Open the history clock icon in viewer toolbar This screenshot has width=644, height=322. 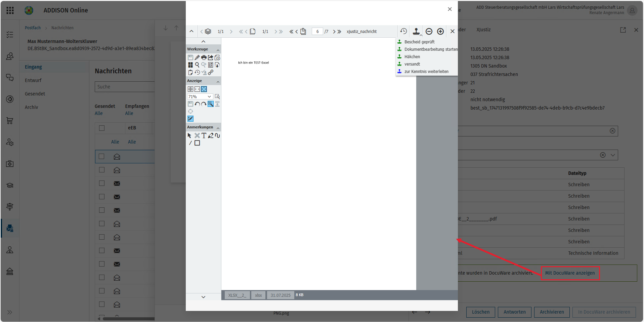click(x=403, y=31)
